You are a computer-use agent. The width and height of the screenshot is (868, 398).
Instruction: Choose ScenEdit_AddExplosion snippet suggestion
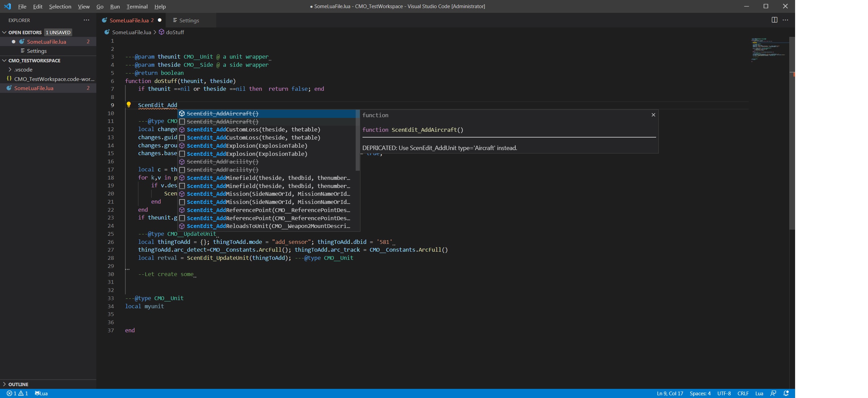(x=267, y=154)
